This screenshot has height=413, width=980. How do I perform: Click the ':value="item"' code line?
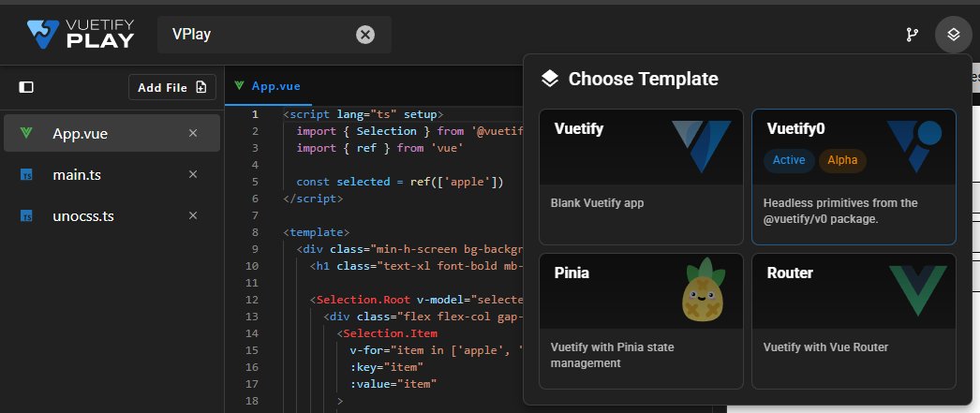tap(393, 384)
